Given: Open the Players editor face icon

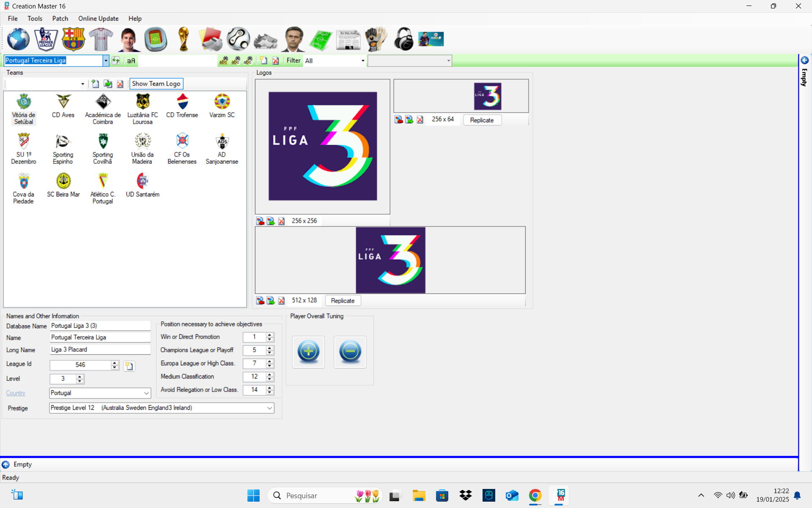Looking at the screenshot, I should click(x=128, y=39).
